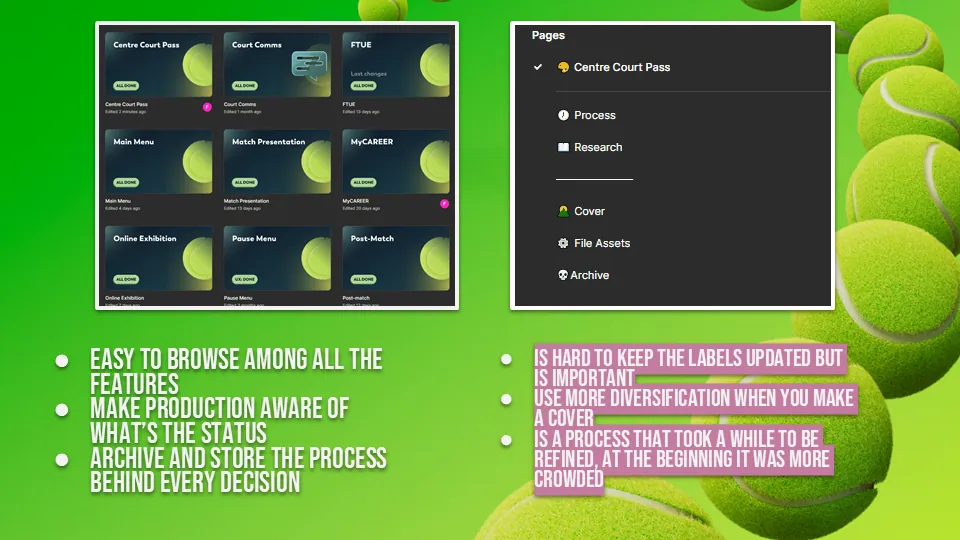Click ALL DONE badge on Post-Match cover
The width and height of the screenshot is (960, 540).
tap(364, 279)
